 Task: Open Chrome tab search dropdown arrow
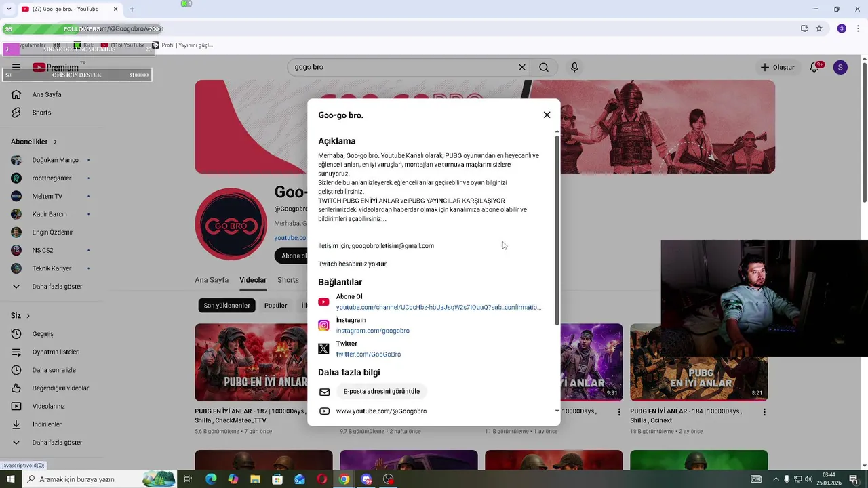click(x=8, y=9)
